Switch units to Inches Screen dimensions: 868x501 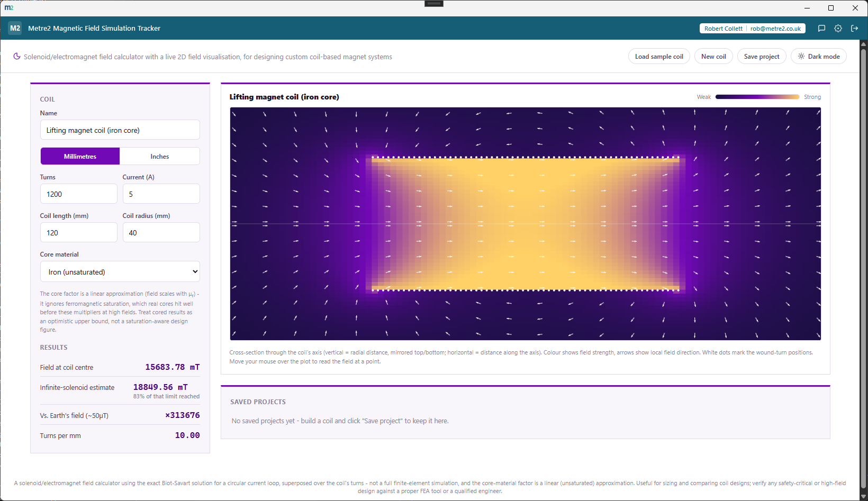160,156
